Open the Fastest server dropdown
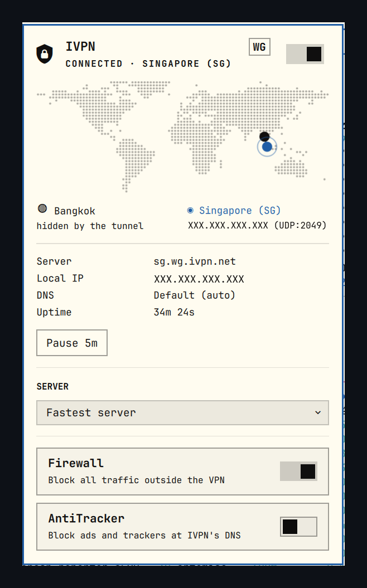 pos(182,412)
